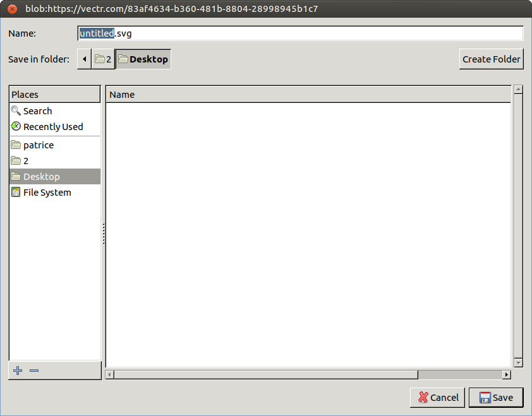The width and height of the screenshot is (532, 416).
Task: Click the horizontal scrollbar thumb
Action: [267, 374]
